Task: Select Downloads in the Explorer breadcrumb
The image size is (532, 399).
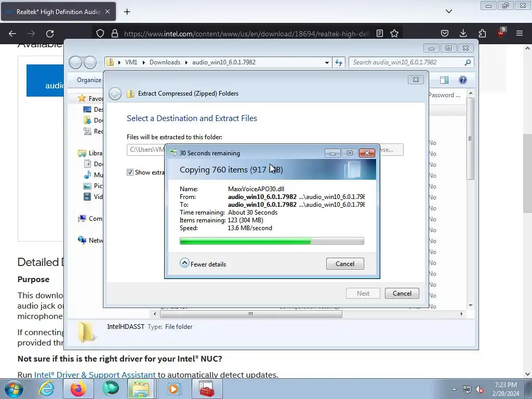Action: click(x=165, y=62)
